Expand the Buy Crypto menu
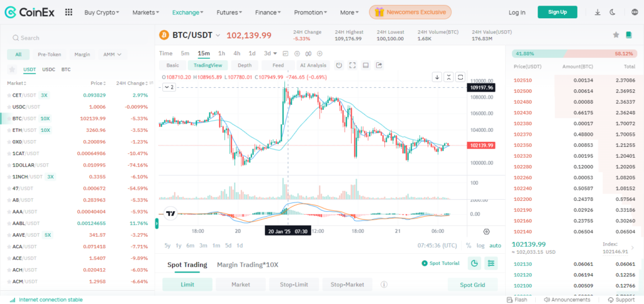 (x=102, y=13)
